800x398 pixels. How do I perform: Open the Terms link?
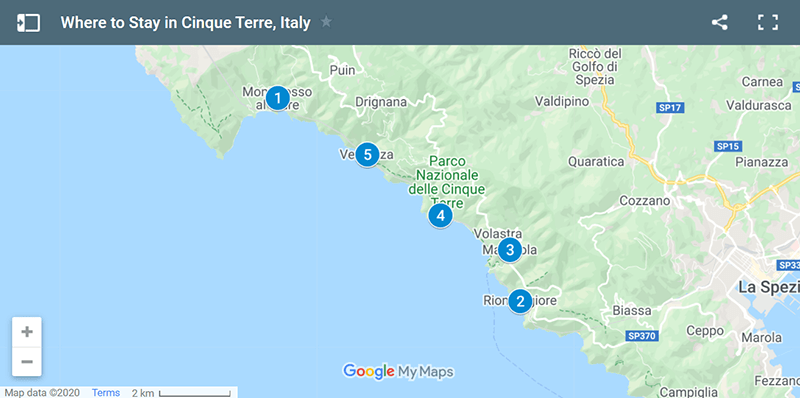point(106,392)
